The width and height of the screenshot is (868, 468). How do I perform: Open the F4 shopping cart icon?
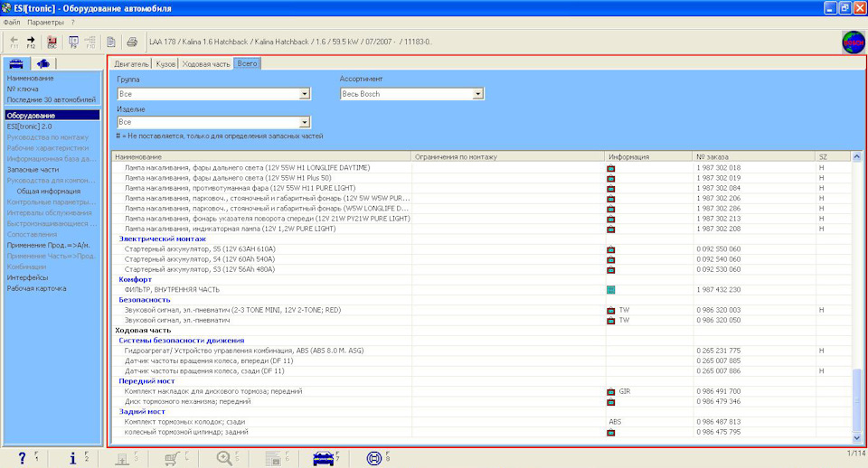[172, 458]
